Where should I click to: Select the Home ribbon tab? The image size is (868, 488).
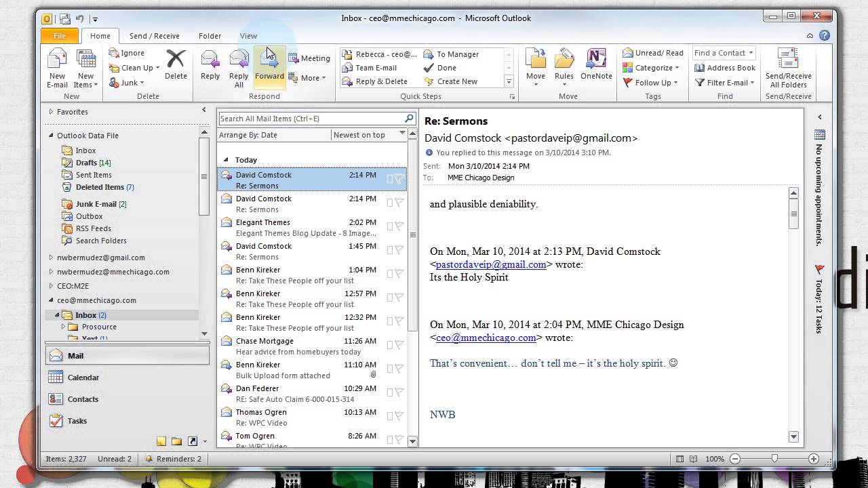(100, 36)
